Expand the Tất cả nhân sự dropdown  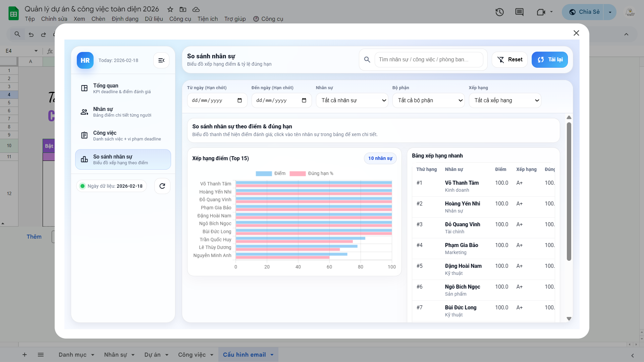click(x=352, y=101)
